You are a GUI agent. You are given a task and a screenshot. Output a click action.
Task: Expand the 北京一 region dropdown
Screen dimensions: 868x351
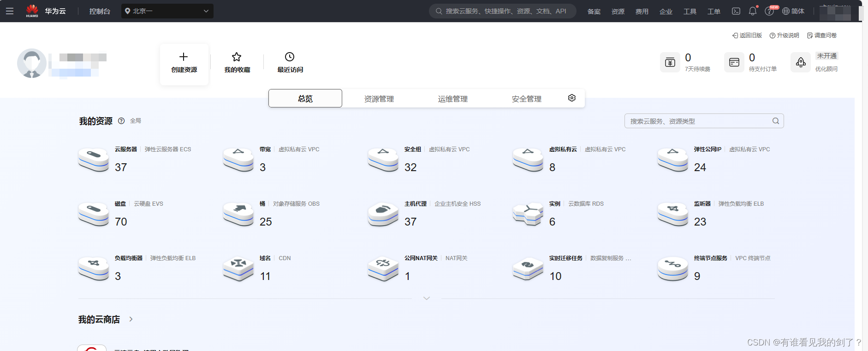coord(167,11)
